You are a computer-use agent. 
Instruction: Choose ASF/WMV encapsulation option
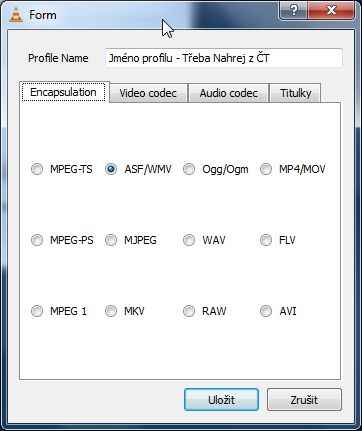(111, 169)
